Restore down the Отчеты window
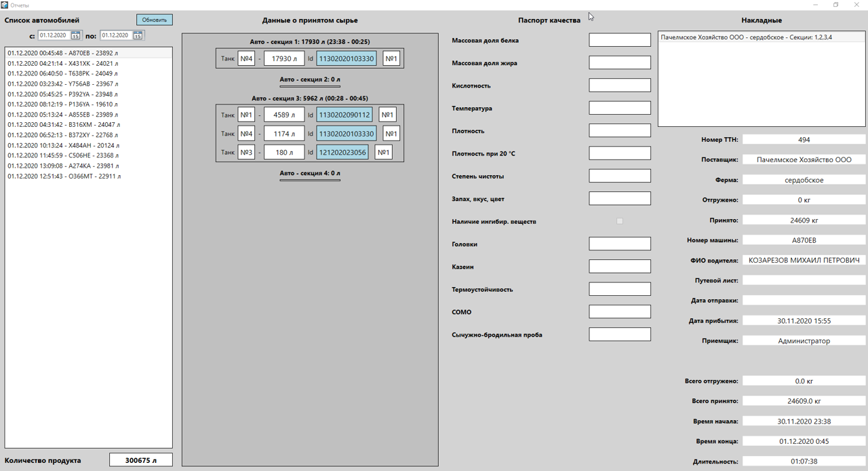The height and width of the screenshot is (471, 868). pyautogui.click(x=835, y=5)
